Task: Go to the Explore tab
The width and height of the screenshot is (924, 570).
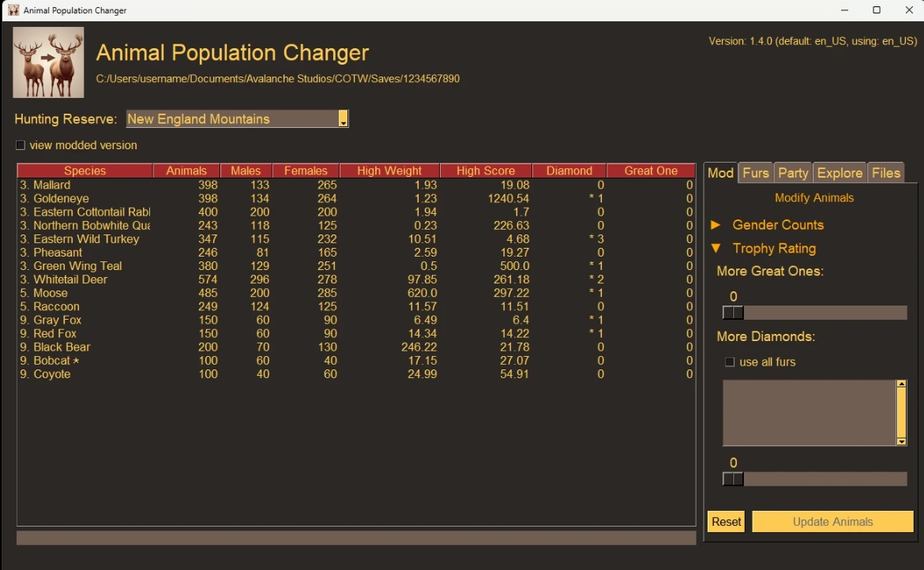Action: tap(839, 173)
